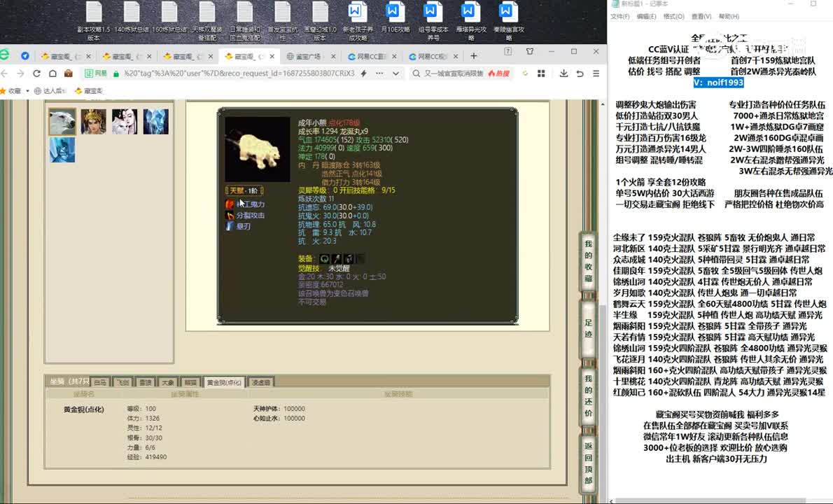Click the question-mark help icon in the browser title bar
The width and height of the screenshot is (833, 504).
coord(508,52)
